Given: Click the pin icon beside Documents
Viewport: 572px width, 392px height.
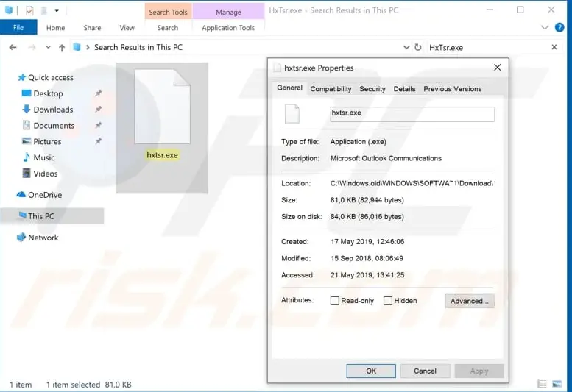Looking at the screenshot, I should [x=98, y=125].
